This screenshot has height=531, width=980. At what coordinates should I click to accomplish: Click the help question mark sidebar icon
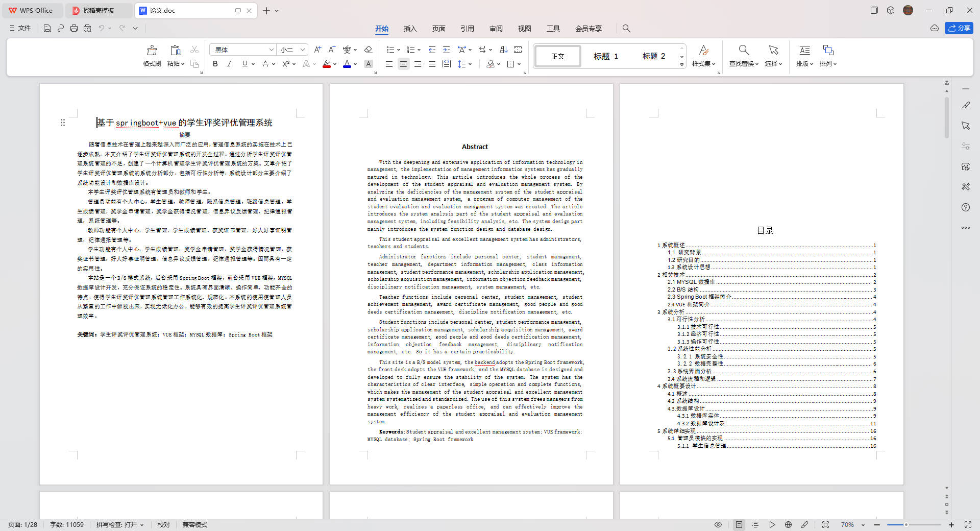[966, 207]
